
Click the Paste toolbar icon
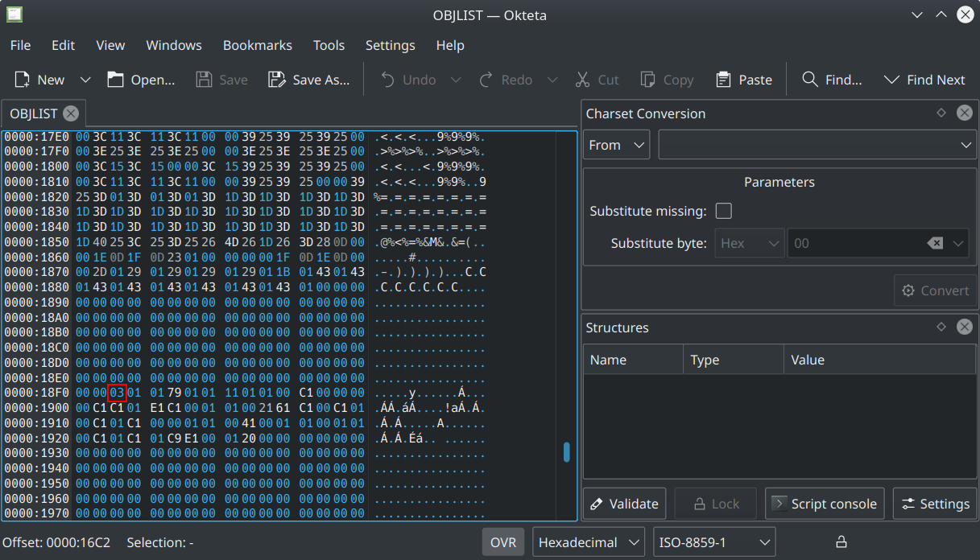tap(723, 80)
